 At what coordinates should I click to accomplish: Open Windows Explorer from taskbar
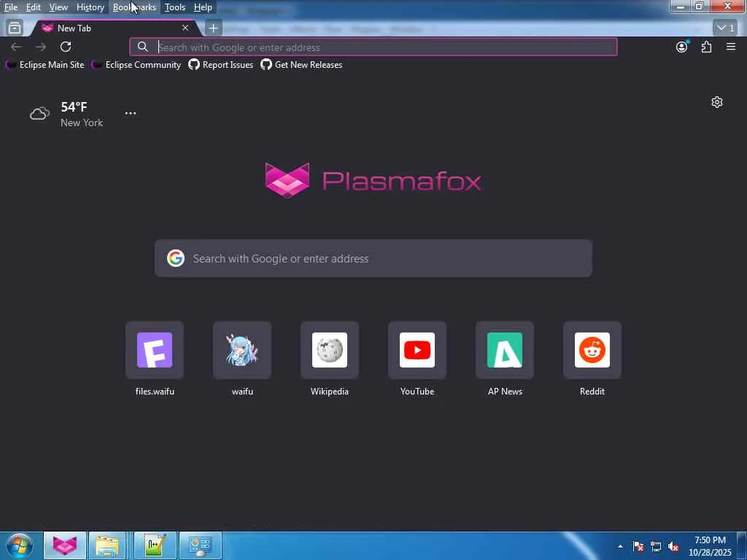pyautogui.click(x=107, y=545)
